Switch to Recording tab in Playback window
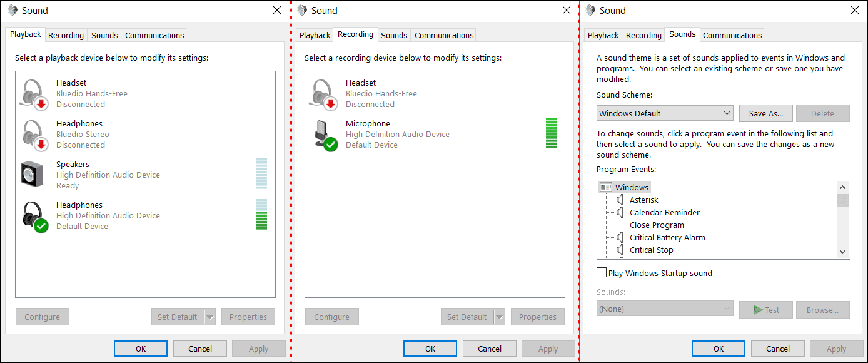 click(66, 35)
